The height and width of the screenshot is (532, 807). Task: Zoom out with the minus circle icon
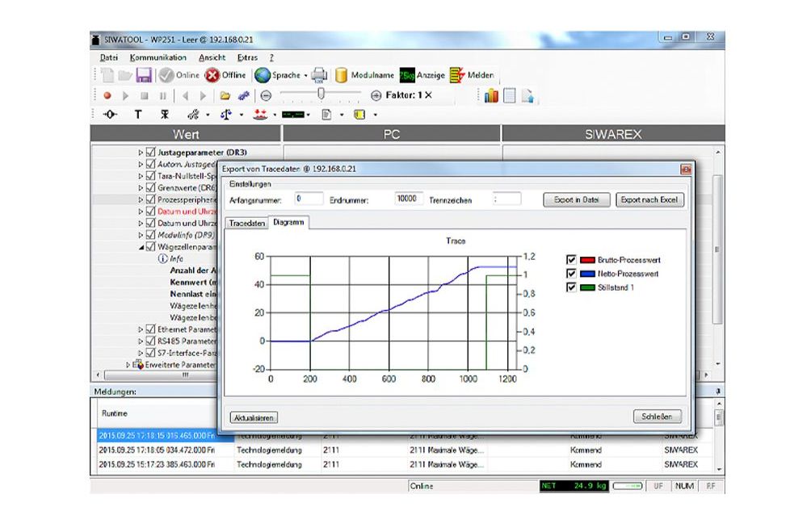point(266,96)
